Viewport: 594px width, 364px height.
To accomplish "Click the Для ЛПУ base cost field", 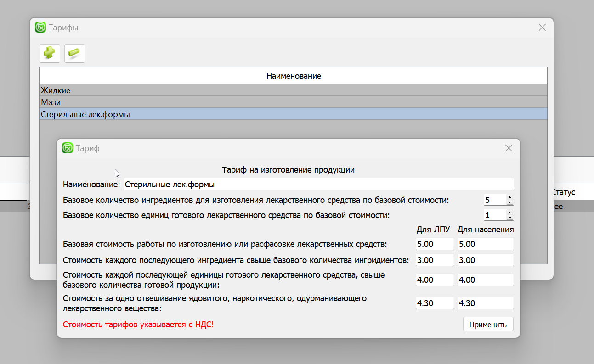I will [x=435, y=244].
